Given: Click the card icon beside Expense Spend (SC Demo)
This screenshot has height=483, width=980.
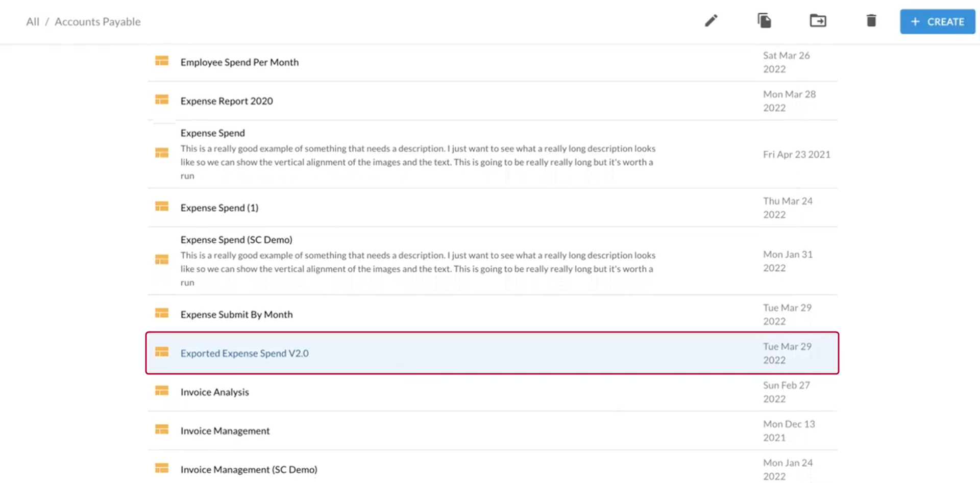Looking at the screenshot, I should (161, 259).
